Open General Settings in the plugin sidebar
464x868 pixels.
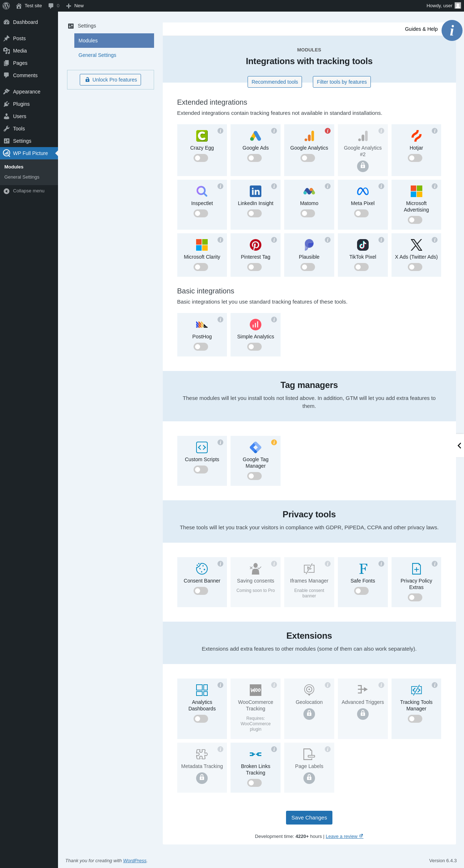pos(97,55)
